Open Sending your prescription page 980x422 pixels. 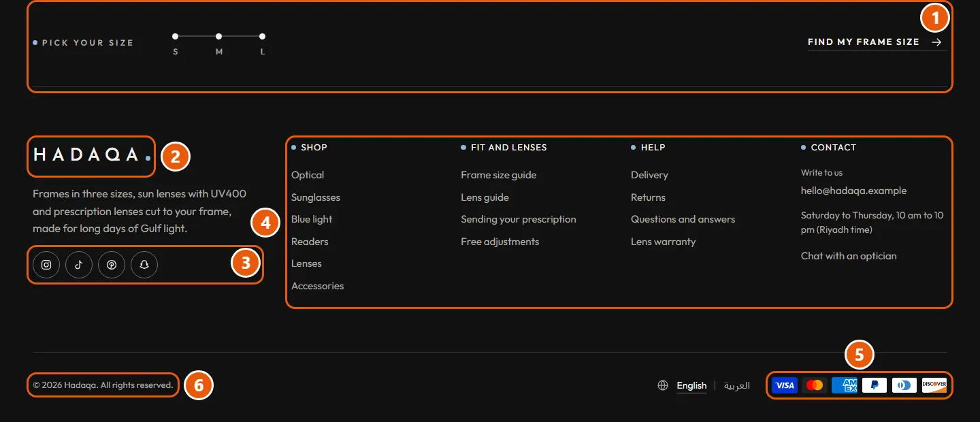click(519, 219)
